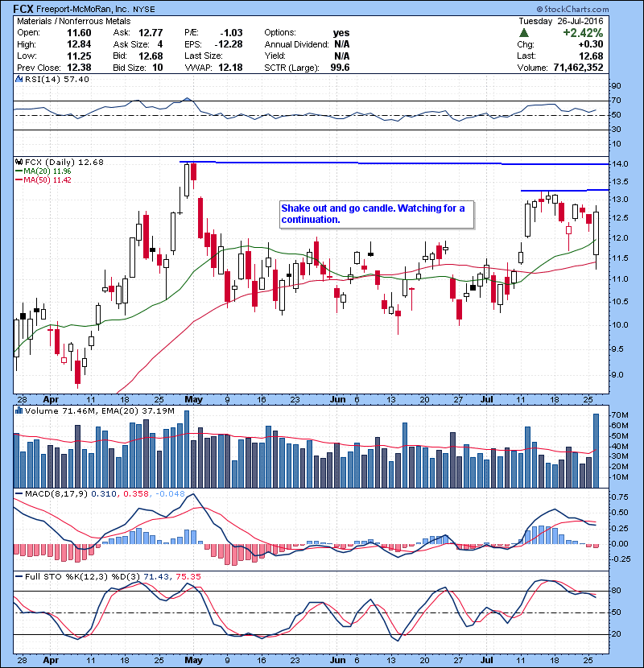Click the MACD signal value 0.358
Viewport: 644px width, 668px height.
[136, 494]
